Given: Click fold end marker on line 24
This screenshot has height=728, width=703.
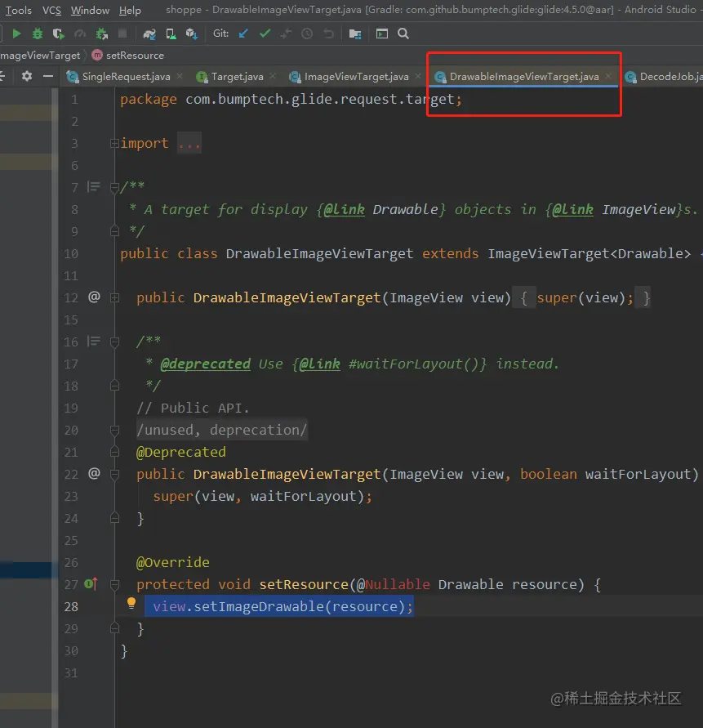Looking at the screenshot, I should click(x=114, y=518).
